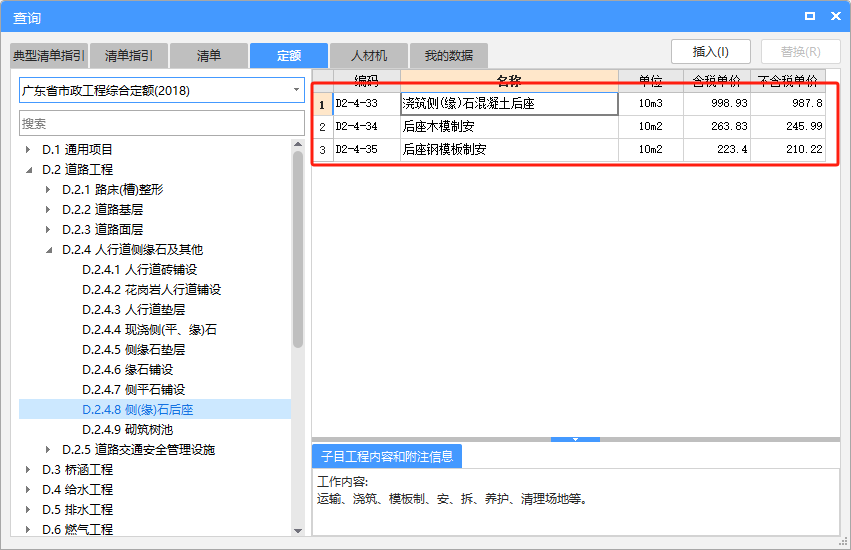Expand D.2.2 道路基层
The height and width of the screenshot is (550, 851).
pos(48,210)
